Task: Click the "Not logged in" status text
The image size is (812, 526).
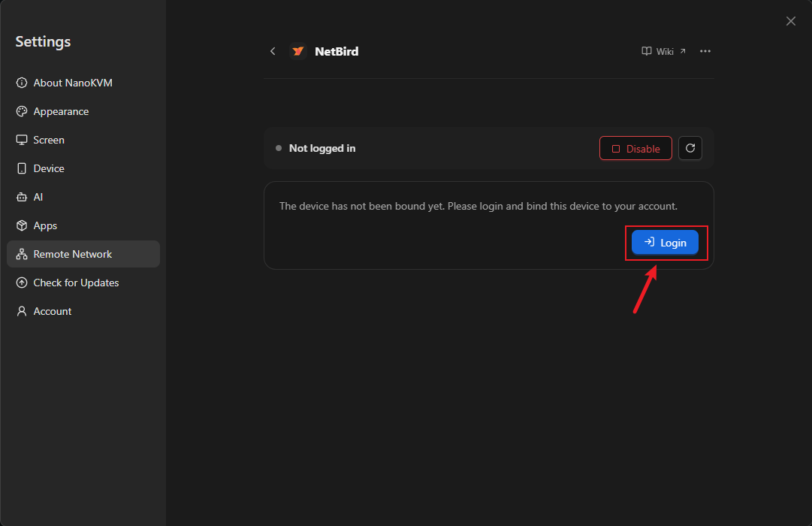Action: tap(322, 148)
